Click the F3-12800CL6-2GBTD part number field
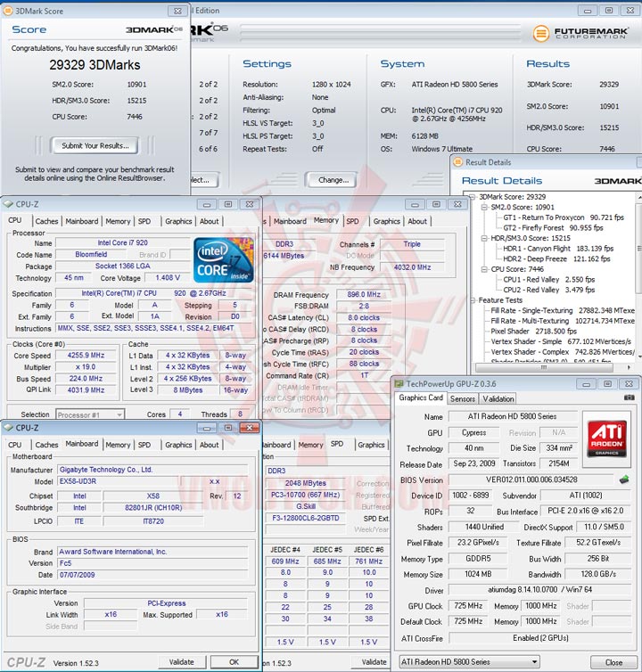642x672 pixels. coord(305,518)
